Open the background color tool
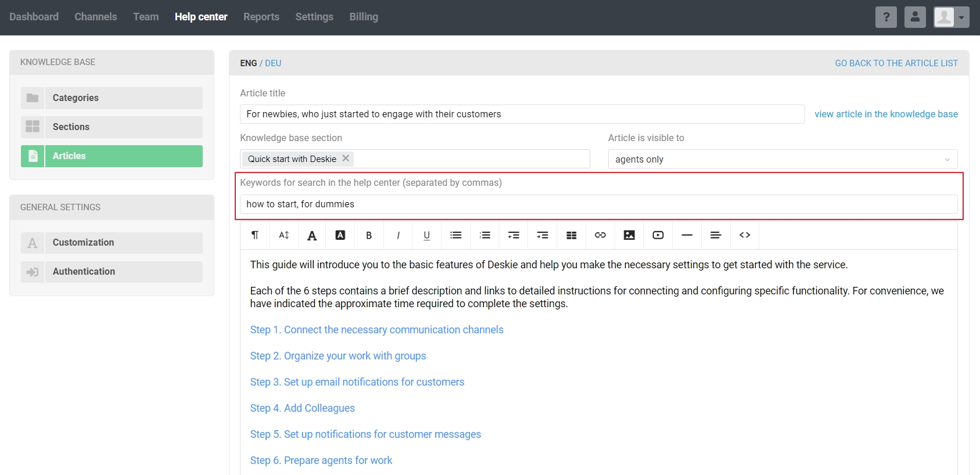This screenshot has height=475, width=980. (340, 235)
